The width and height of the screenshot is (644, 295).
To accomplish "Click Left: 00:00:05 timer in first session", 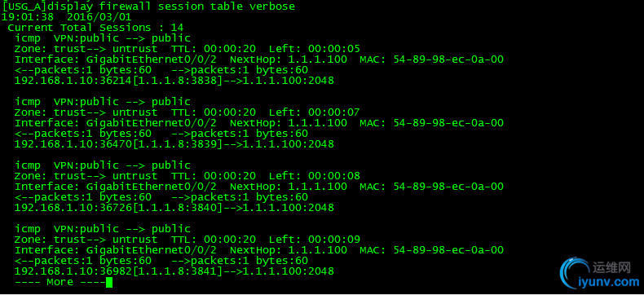I will (x=314, y=49).
